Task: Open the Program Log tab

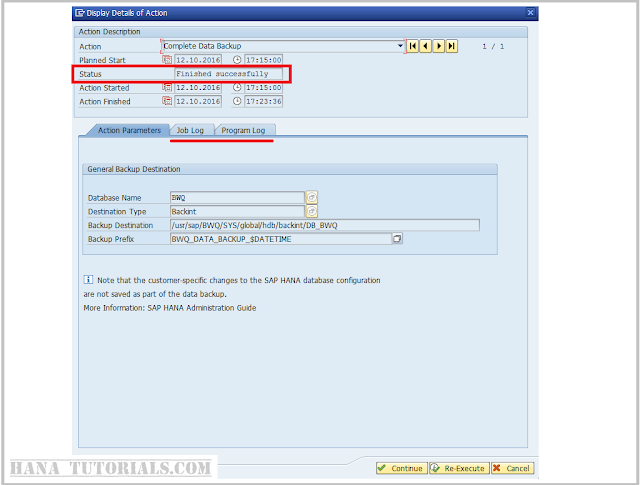Action: [x=243, y=130]
